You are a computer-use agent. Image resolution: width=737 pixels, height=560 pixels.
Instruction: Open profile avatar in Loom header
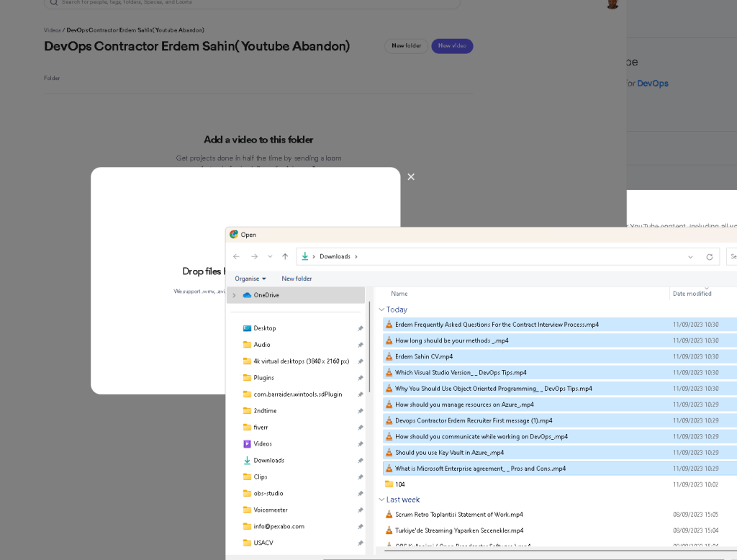pyautogui.click(x=612, y=4)
